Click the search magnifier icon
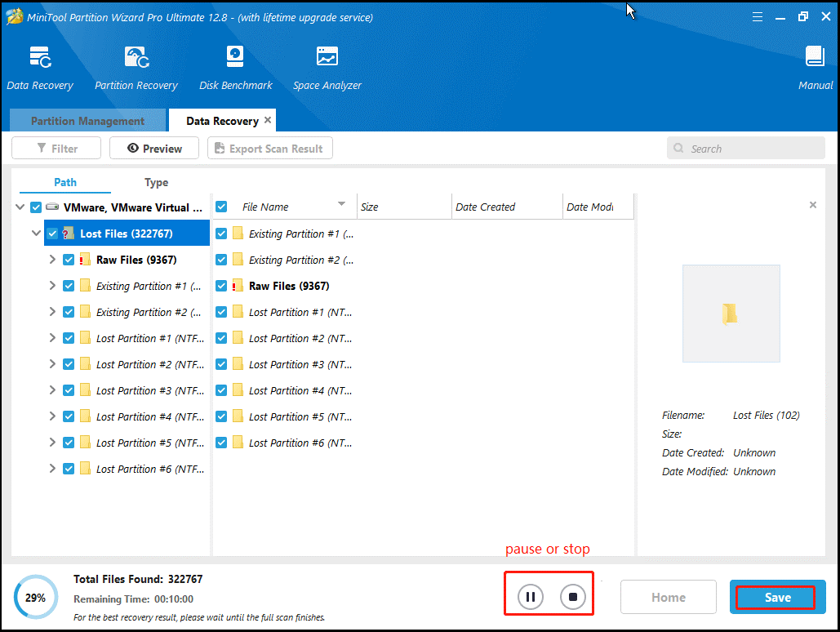 pyautogui.click(x=678, y=148)
